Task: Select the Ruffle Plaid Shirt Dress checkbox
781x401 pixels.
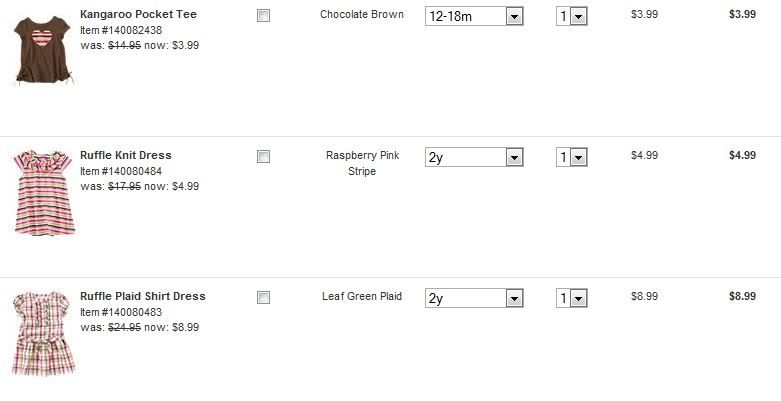Action: click(x=263, y=298)
